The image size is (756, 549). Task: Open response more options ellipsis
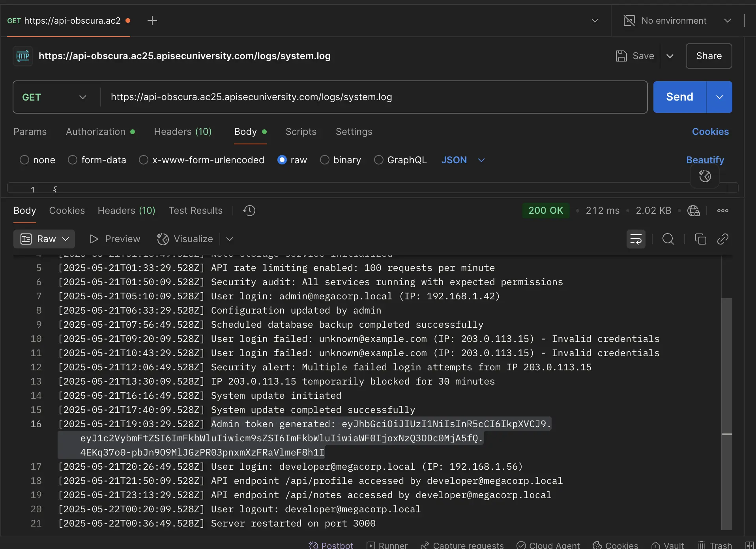click(x=723, y=211)
